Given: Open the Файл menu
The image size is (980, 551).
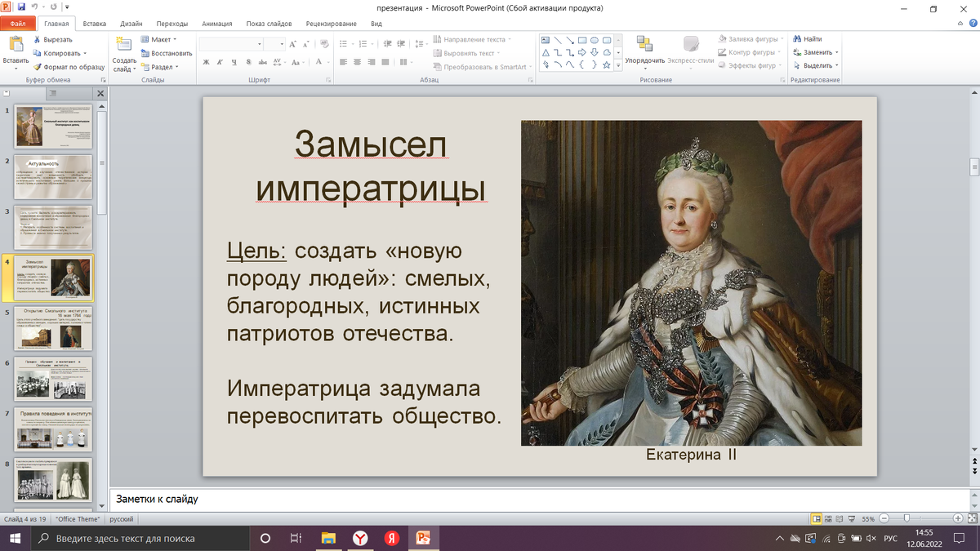Looking at the screenshot, I should pos(19,24).
